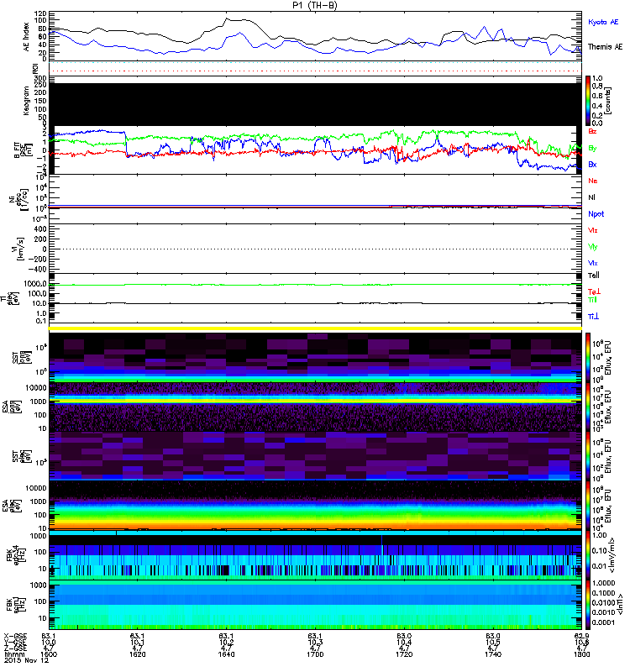Click the FBK mV/m color bar
Viewport: 630px width, 672px height.
[x=588, y=555]
